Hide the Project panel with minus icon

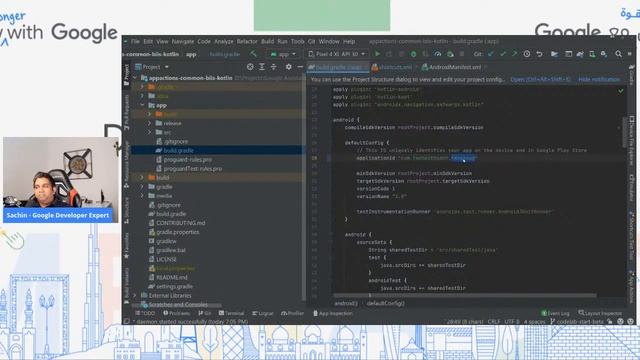tap(300, 67)
